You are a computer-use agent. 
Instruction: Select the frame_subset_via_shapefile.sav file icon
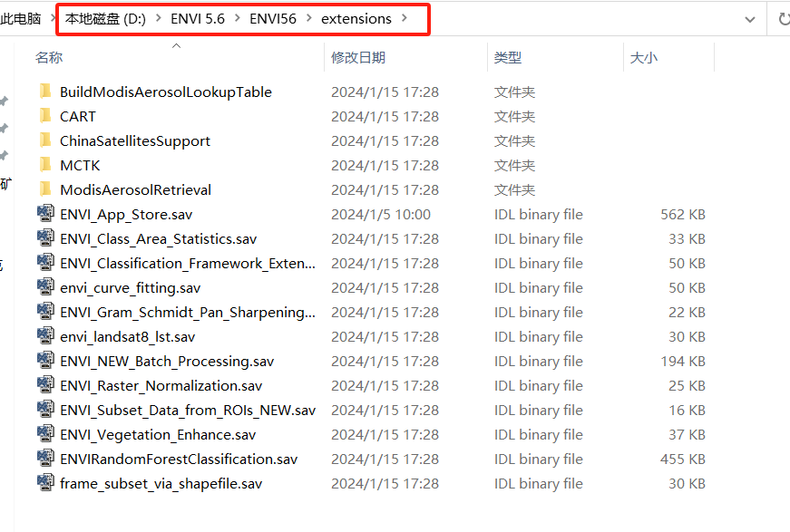pos(45,483)
